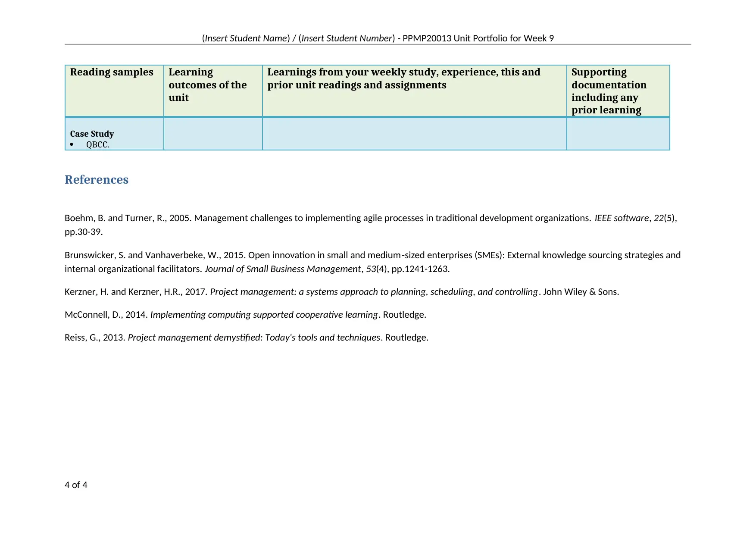Click the '4 of 4' page number
The image size is (756, 535).
click(76, 485)
